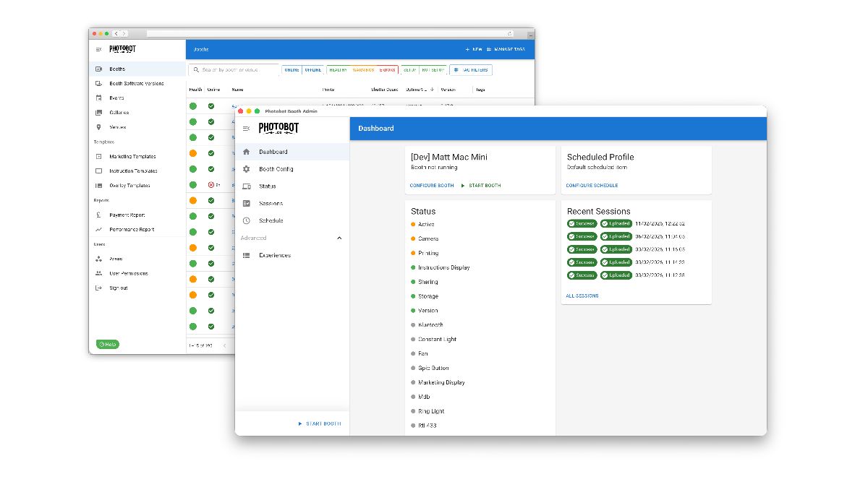The width and height of the screenshot is (868, 482).
Task: Select Status in Booth Admin sidebar
Action: pos(268,186)
